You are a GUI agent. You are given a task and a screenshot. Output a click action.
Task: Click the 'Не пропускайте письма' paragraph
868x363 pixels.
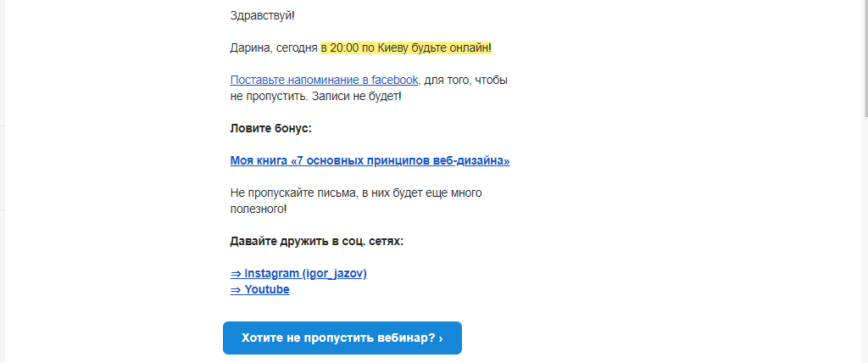coord(356,193)
